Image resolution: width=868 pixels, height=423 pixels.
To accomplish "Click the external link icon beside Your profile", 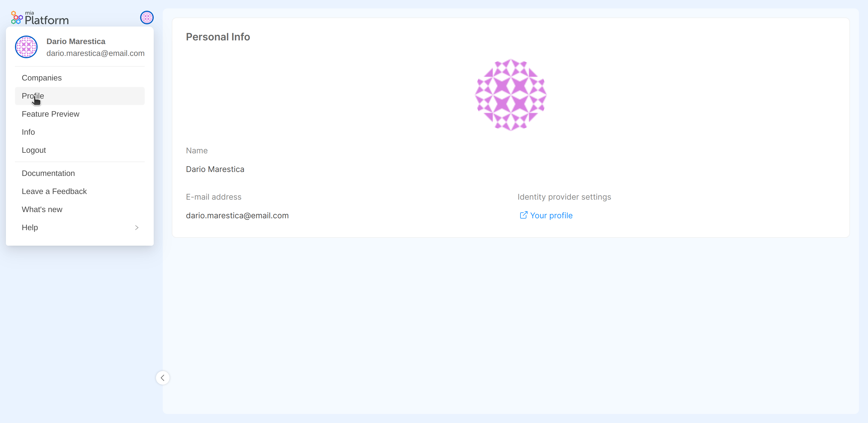I will [x=523, y=215].
